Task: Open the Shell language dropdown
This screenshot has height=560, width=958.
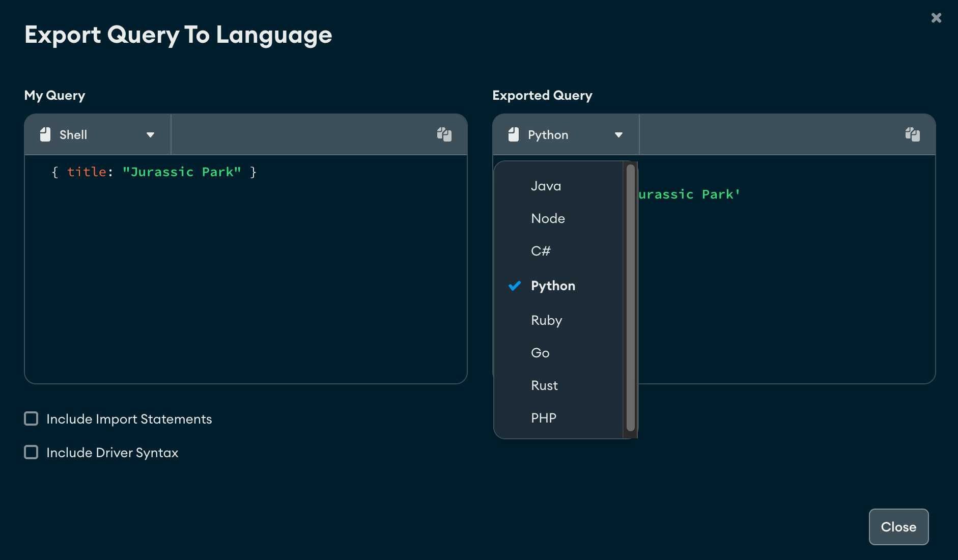Action: [x=150, y=134]
